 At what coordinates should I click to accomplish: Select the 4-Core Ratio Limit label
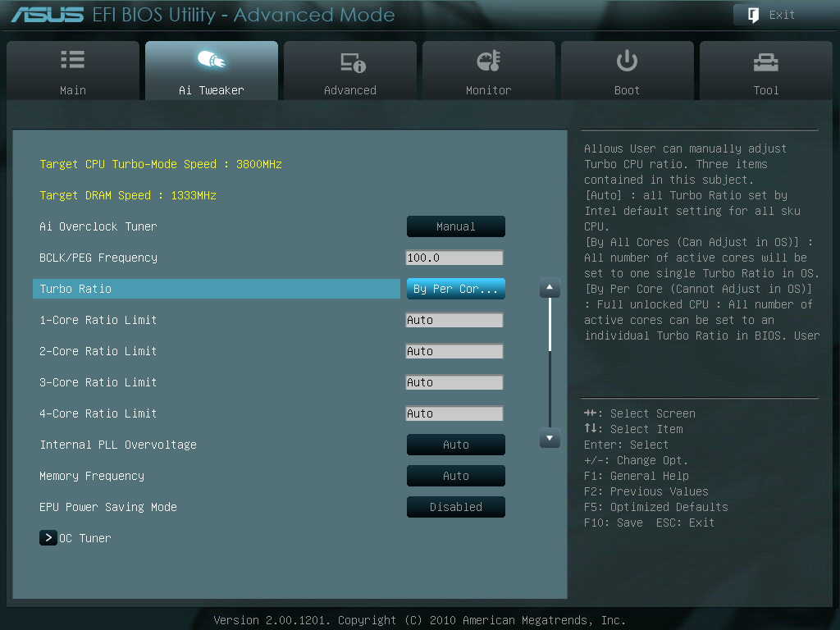98,413
